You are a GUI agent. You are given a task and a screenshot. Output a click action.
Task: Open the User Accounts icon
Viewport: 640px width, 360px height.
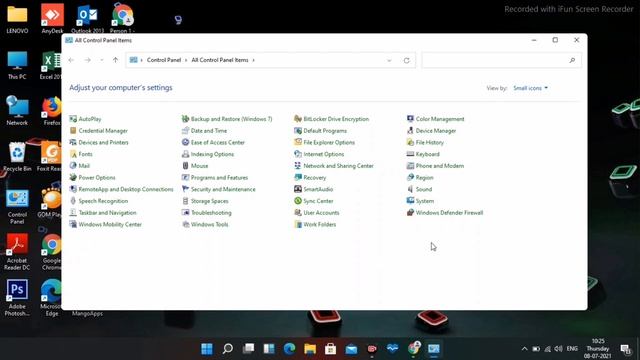pyautogui.click(x=298, y=213)
